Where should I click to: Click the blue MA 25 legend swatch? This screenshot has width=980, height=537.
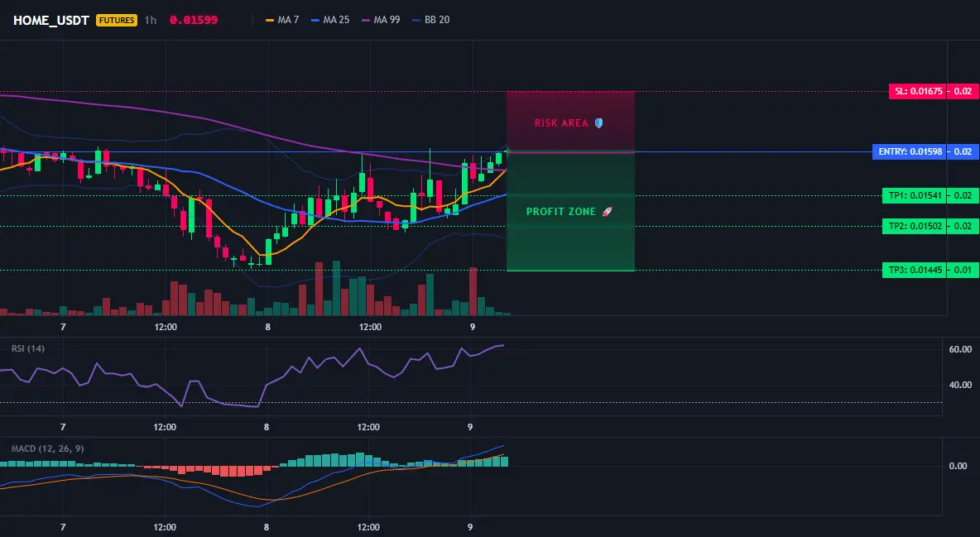(315, 20)
